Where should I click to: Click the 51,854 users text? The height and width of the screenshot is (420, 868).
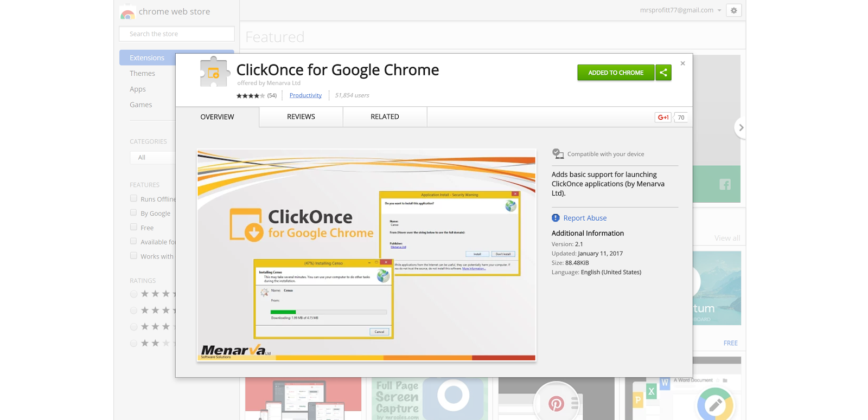click(x=352, y=95)
